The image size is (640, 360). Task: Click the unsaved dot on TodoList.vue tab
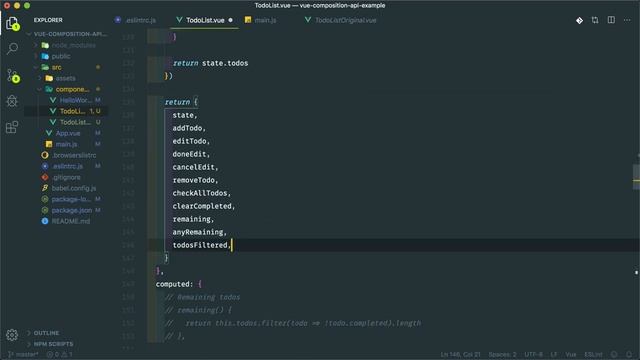231,20
